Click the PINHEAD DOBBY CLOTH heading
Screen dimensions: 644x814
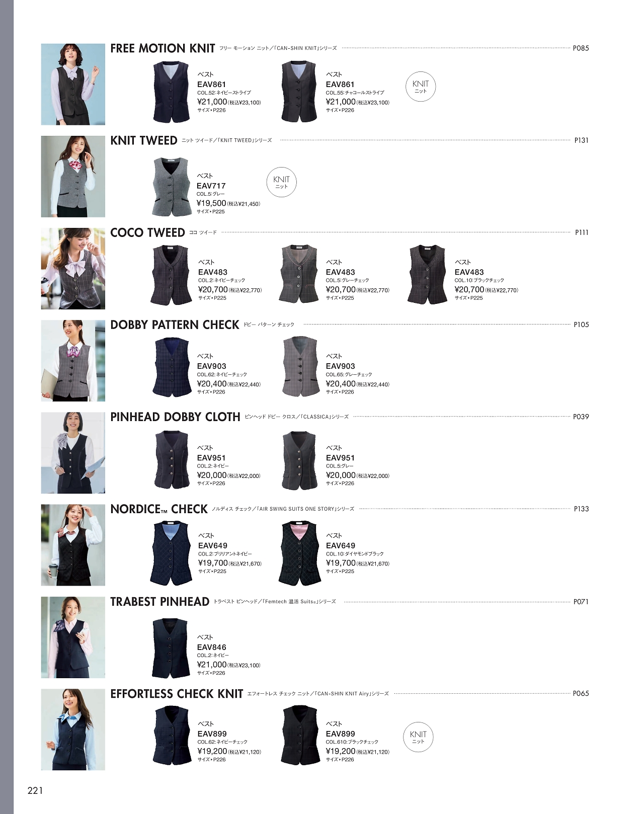175,417
